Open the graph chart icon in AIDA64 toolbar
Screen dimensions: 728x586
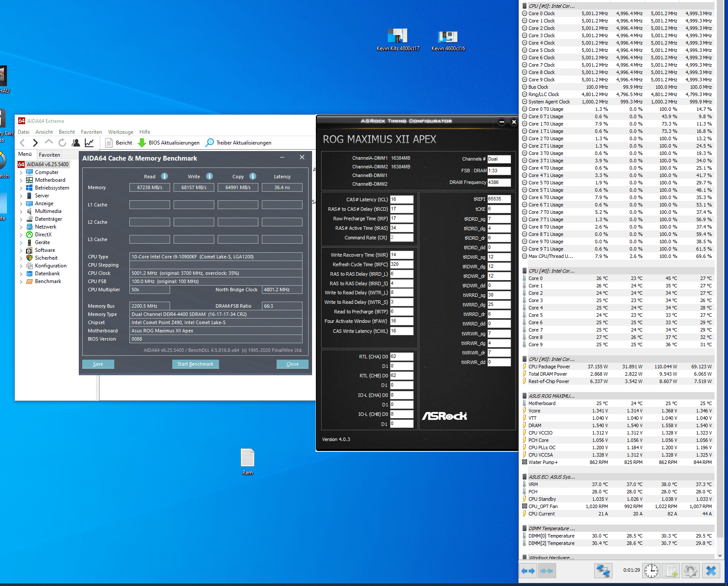[89, 143]
